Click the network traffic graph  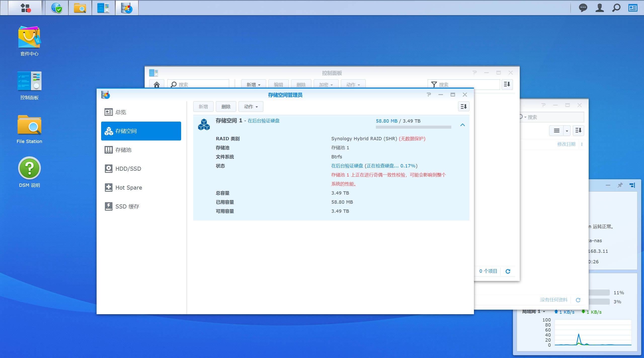pyautogui.click(x=593, y=333)
